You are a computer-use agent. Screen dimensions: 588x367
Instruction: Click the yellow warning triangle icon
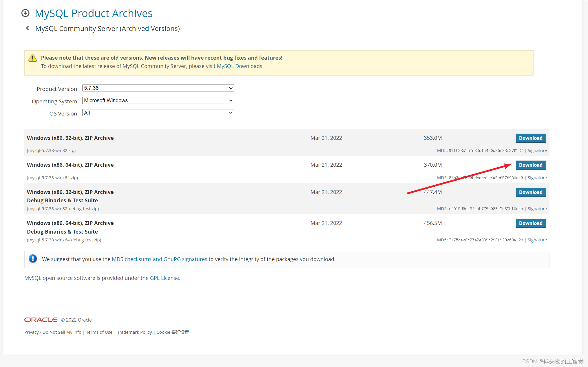coord(32,58)
